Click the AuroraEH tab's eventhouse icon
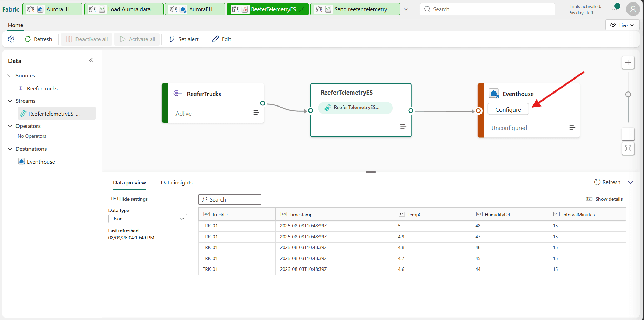The width and height of the screenshot is (644, 320). 183,9
